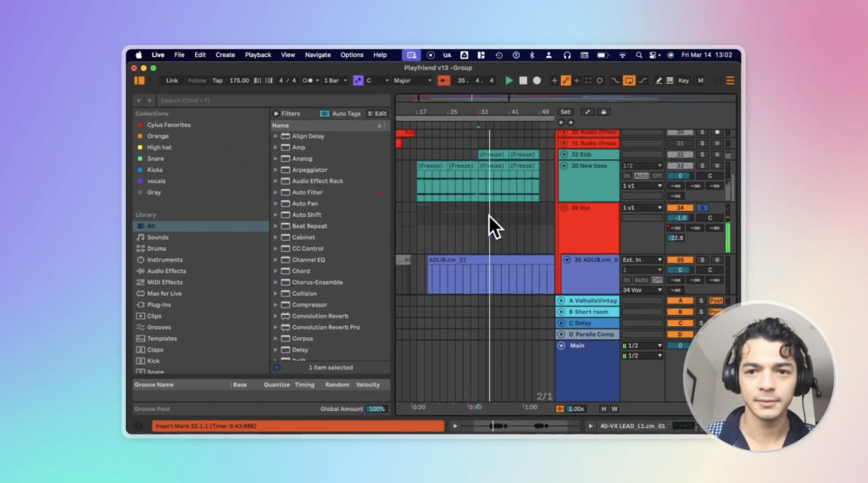The width and height of the screenshot is (868, 483).
Task: Solo the 32 SUb track
Action: (x=702, y=154)
